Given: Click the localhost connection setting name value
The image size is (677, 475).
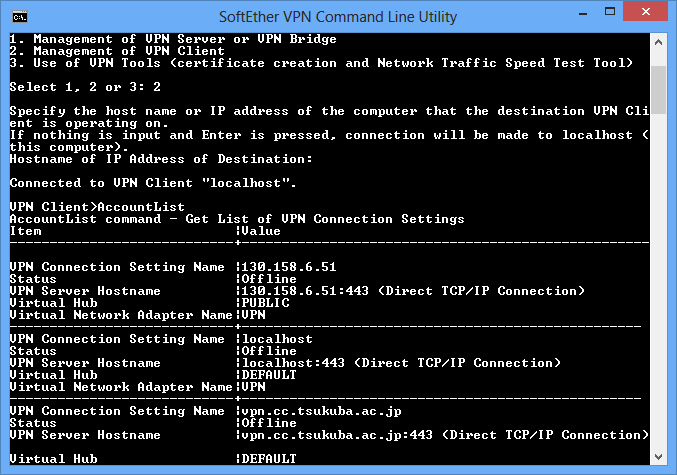Looking at the screenshot, I should pos(277,339).
